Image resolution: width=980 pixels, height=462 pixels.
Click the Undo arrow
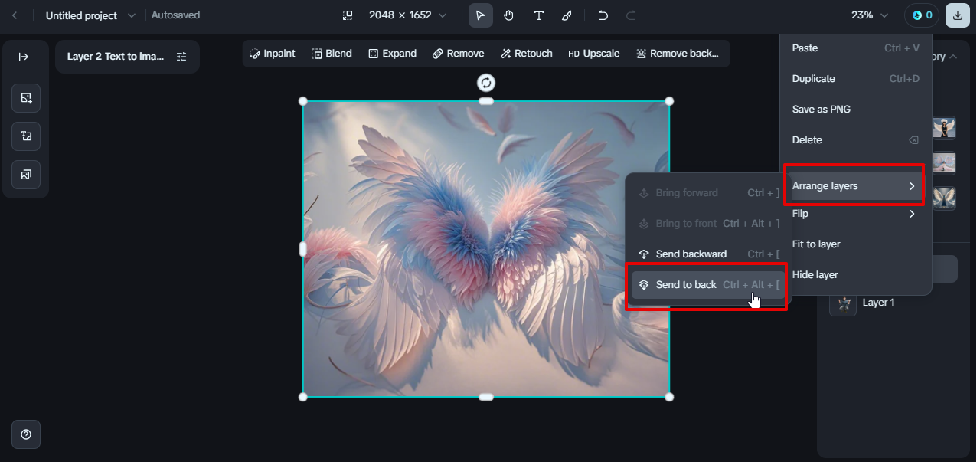[603, 15]
